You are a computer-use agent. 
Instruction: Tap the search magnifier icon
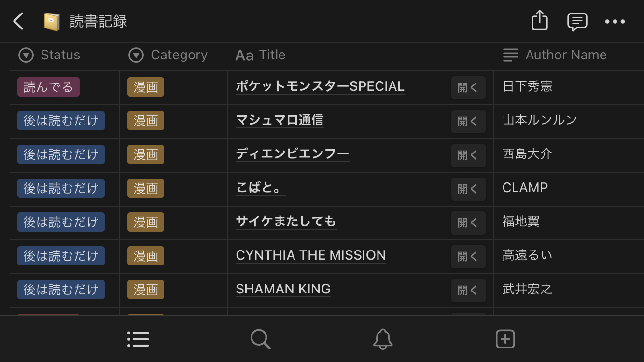point(260,339)
